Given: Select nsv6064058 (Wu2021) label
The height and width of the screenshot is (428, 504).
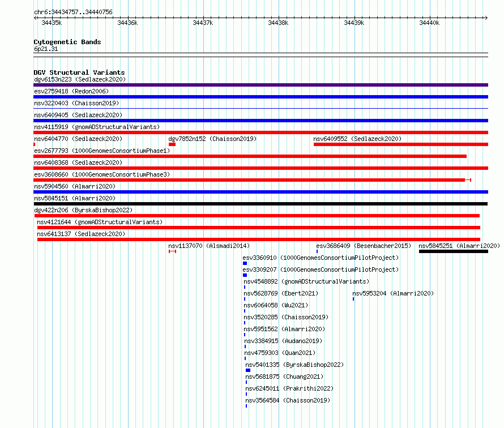Looking at the screenshot, I should [x=276, y=305].
